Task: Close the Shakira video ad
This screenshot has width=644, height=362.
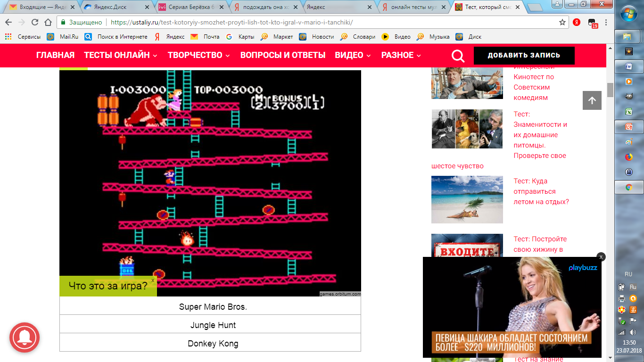Action: [601, 257]
